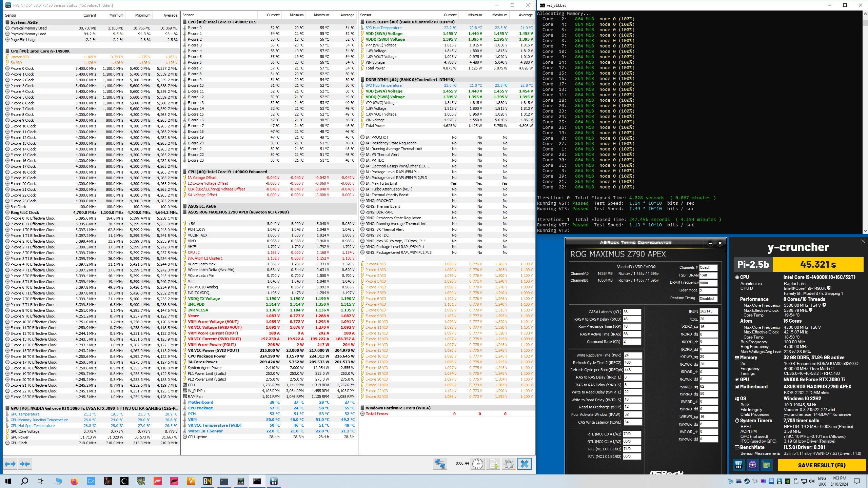Image resolution: width=868 pixels, height=488 pixels.
Task: Open Firefox from the taskbar
Action: point(74,481)
